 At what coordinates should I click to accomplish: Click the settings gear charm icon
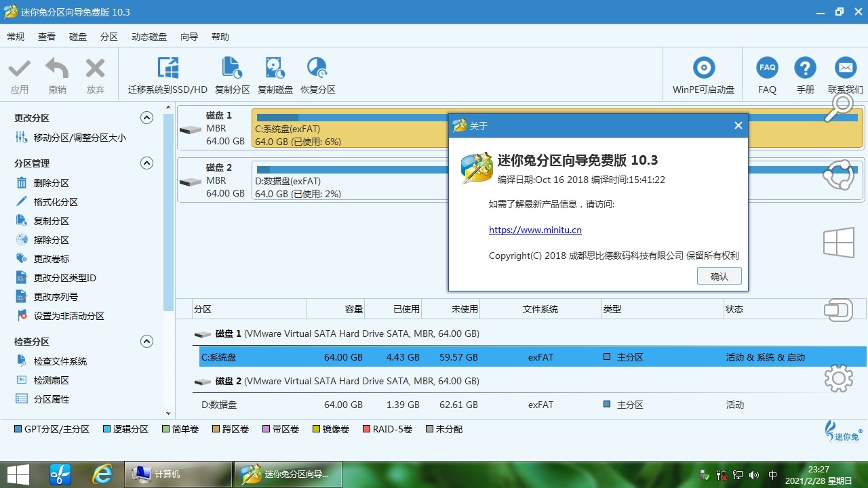coord(838,378)
